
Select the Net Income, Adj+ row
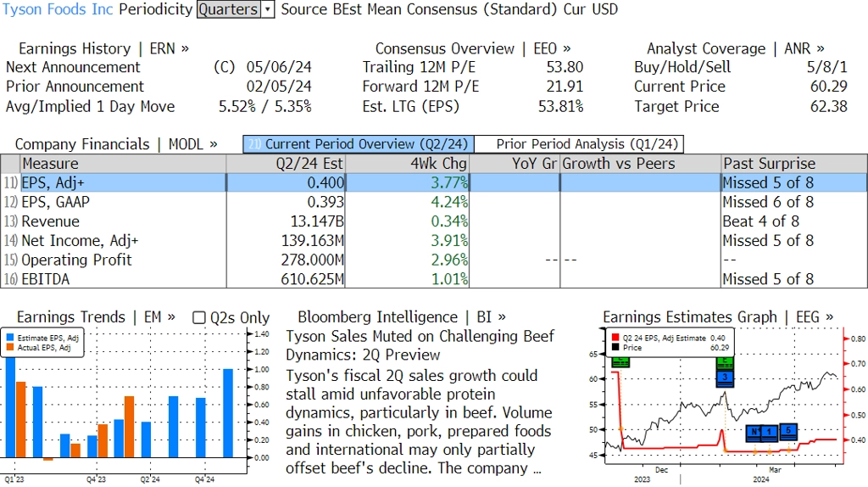pos(433,241)
